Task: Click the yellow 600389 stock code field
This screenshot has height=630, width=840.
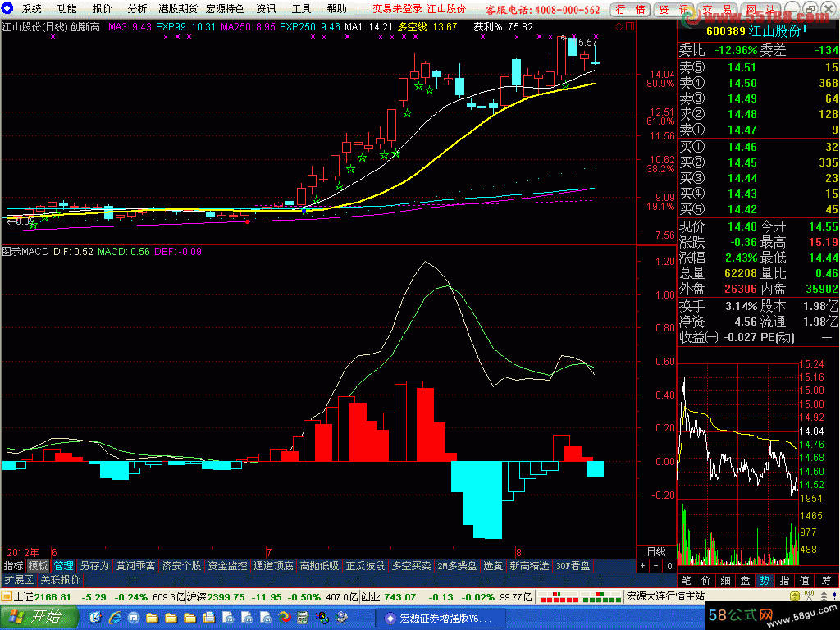Action: click(724, 32)
